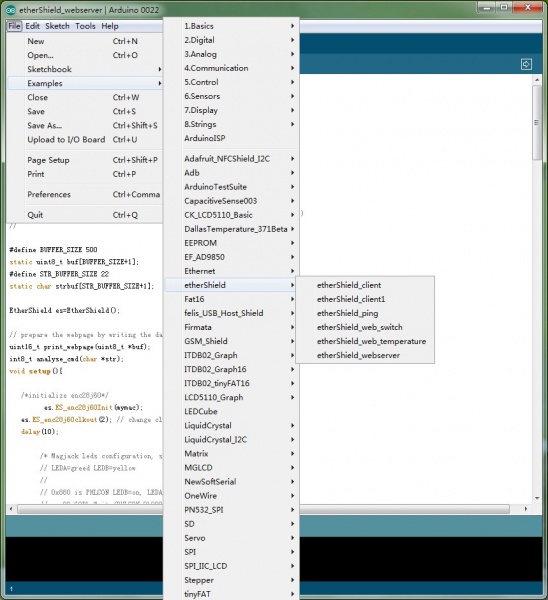The width and height of the screenshot is (548, 600).
Task: Open the etherShield_webserver example
Action: click(x=365, y=355)
